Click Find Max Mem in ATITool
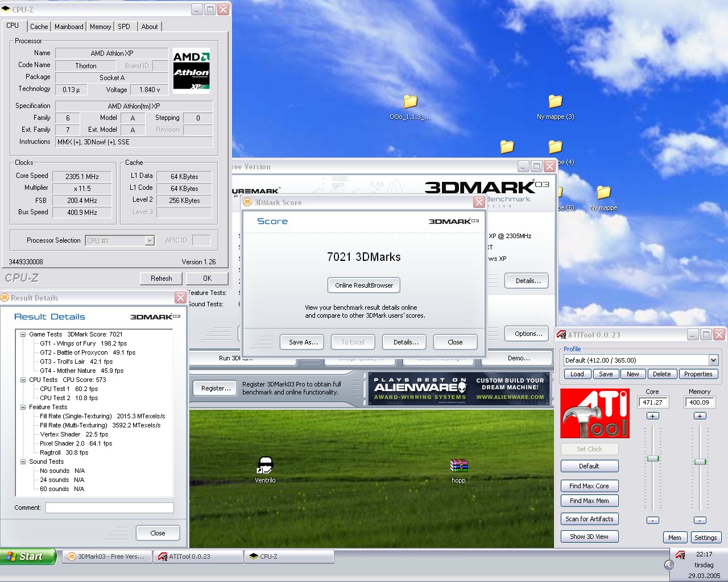The image size is (728, 582). pyautogui.click(x=589, y=501)
